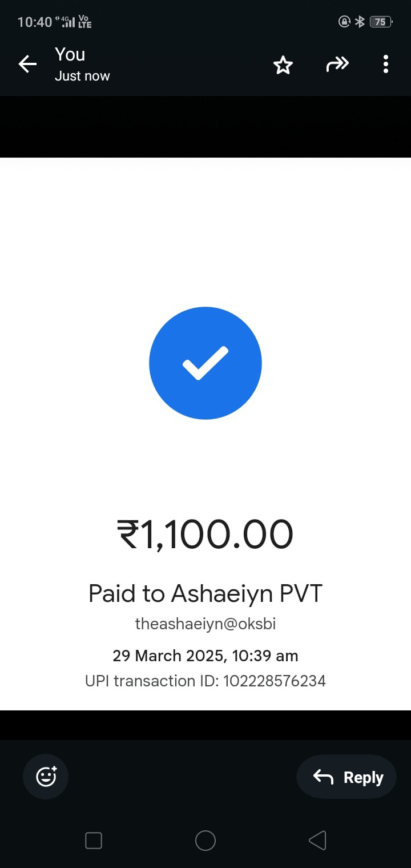411x868 pixels.
Task: Tap the Android recent apps square
Action: pyautogui.click(x=94, y=841)
